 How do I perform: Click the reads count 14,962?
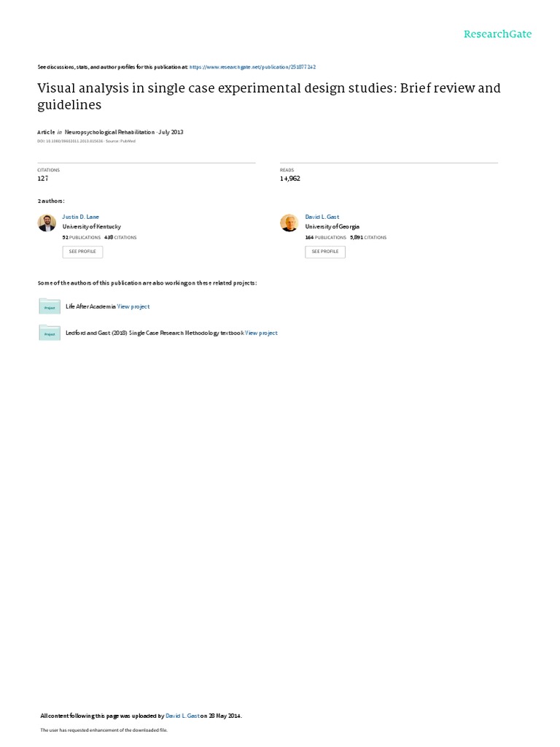[290, 179]
